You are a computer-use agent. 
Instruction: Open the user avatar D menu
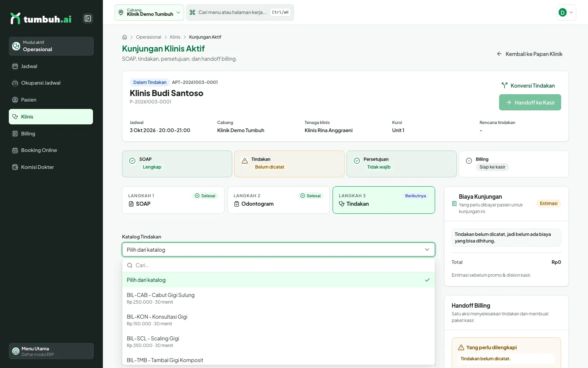(x=566, y=13)
